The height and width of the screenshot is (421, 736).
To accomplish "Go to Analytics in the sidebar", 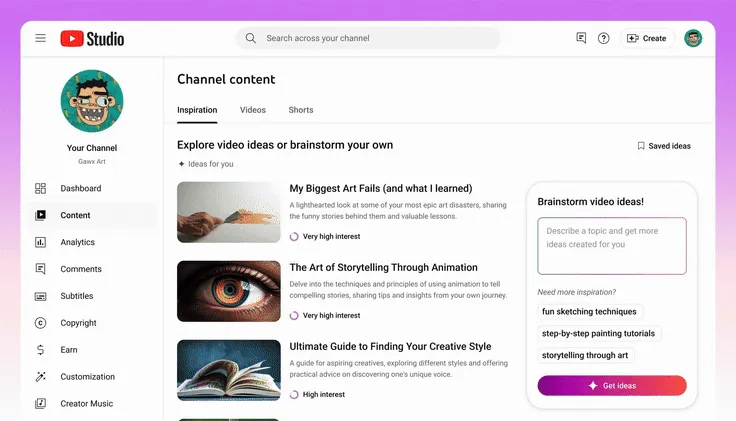I will pyautogui.click(x=77, y=242).
